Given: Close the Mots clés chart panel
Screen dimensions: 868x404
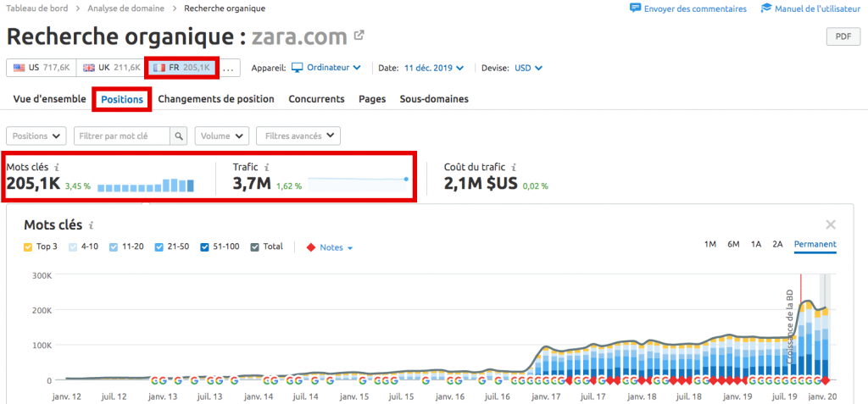Looking at the screenshot, I should click(x=831, y=224).
